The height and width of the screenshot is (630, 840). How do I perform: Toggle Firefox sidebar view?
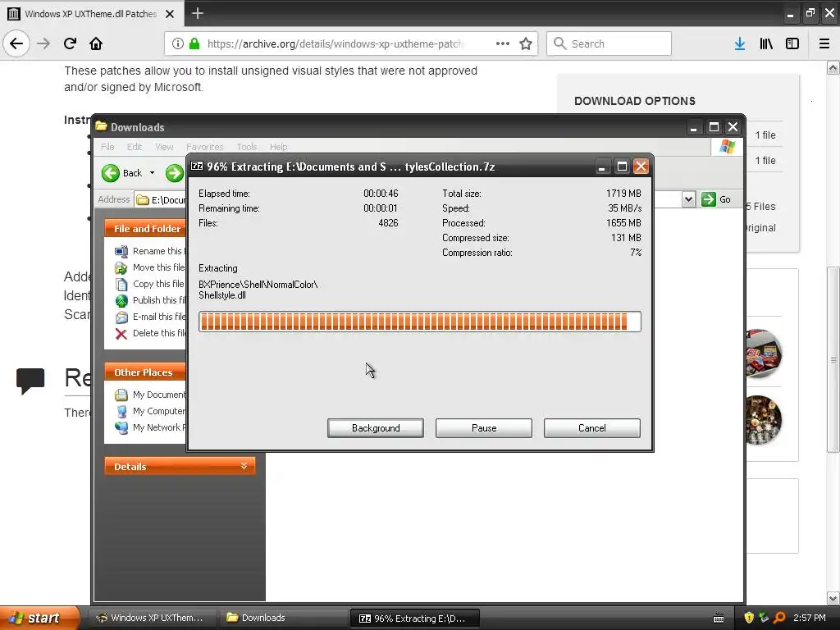792,43
